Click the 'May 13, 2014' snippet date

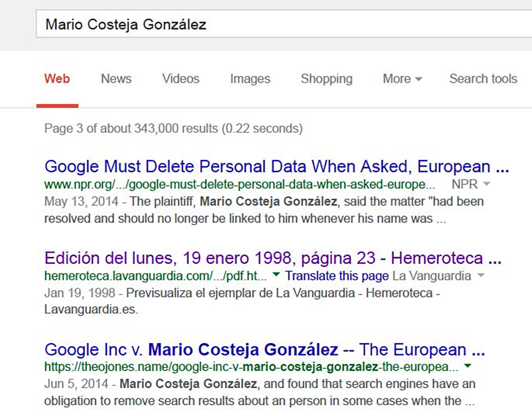[x=81, y=201]
